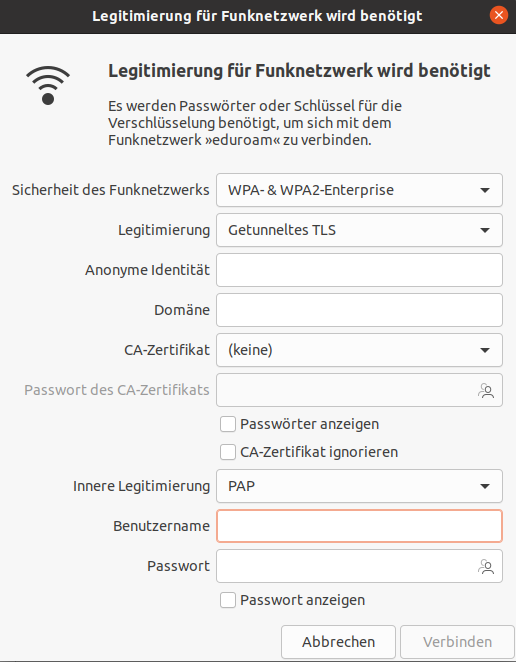Check CA-Zertifikat ignorieren option

(x=228, y=452)
